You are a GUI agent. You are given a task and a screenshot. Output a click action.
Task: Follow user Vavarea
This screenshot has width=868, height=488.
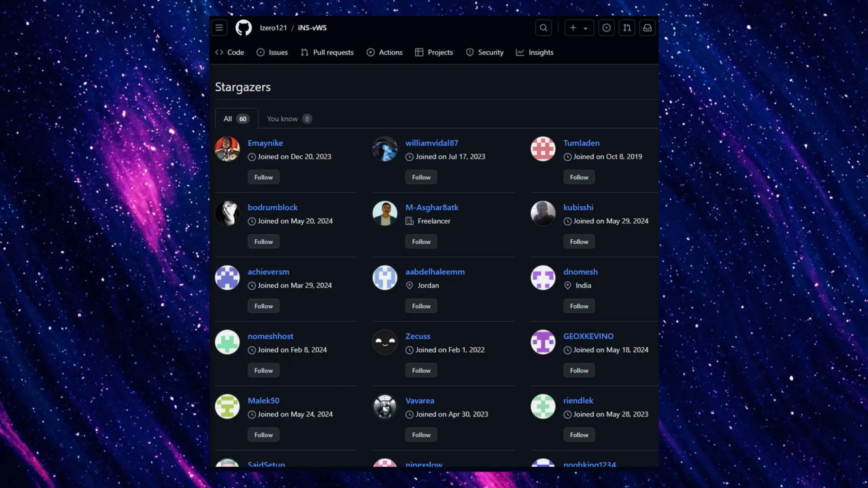click(x=421, y=435)
